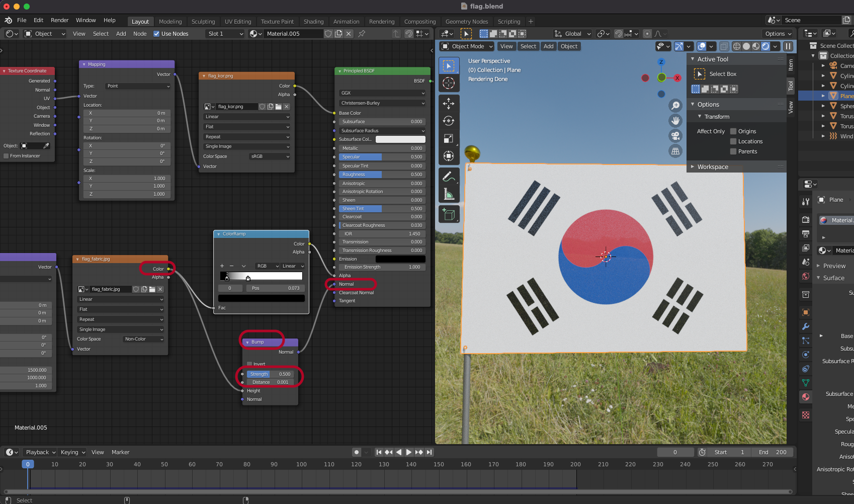Select the Move tool
The width and height of the screenshot is (854, 504).
(x=449, y=104)
